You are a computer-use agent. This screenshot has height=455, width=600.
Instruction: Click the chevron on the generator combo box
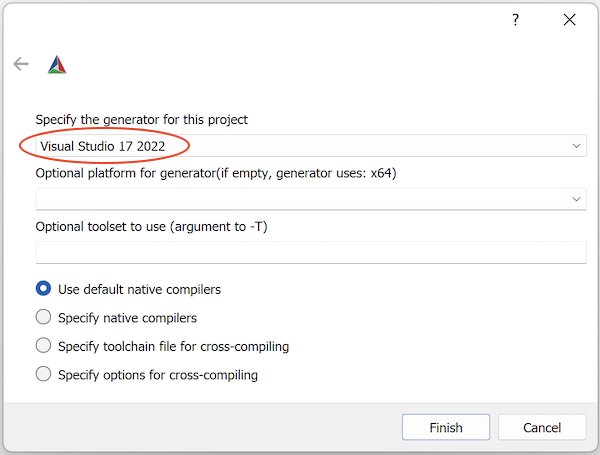(576, 147)
